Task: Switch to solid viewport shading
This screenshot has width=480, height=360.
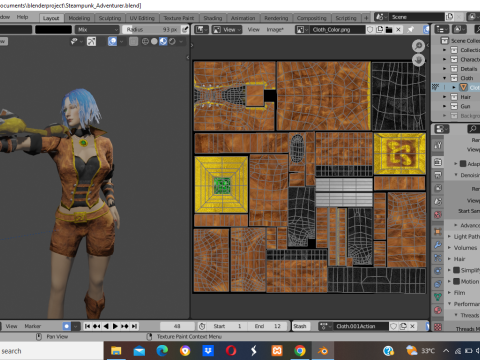Action: click(154, 41)
